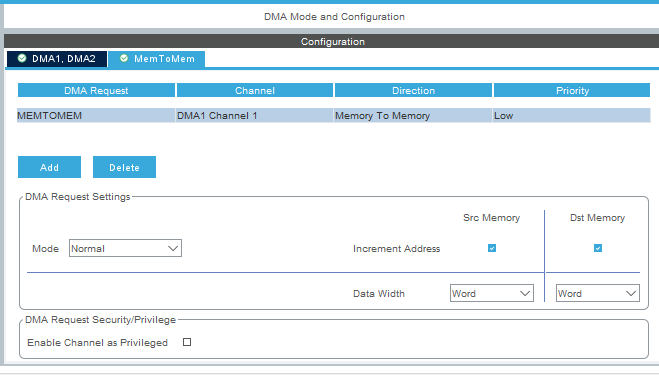Image resolution: width=659 pixels, height=375 pixels.
Task: Open the Src Memory Data Width dropdown
Action: 492,293
